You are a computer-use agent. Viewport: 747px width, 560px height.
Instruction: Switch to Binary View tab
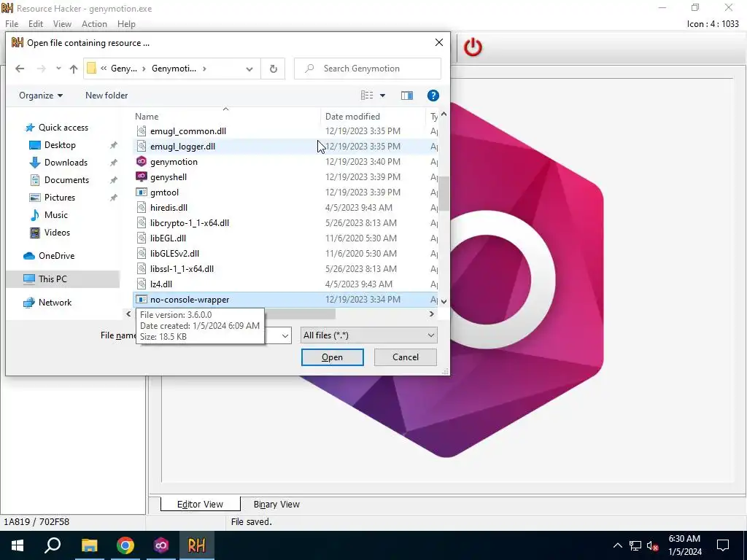[276, 505]
